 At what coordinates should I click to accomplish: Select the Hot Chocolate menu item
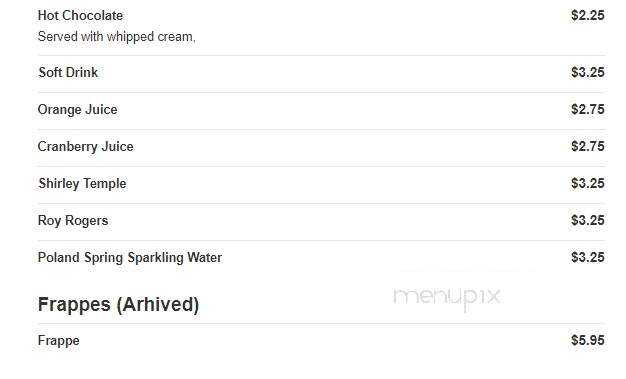pos(80,16)
